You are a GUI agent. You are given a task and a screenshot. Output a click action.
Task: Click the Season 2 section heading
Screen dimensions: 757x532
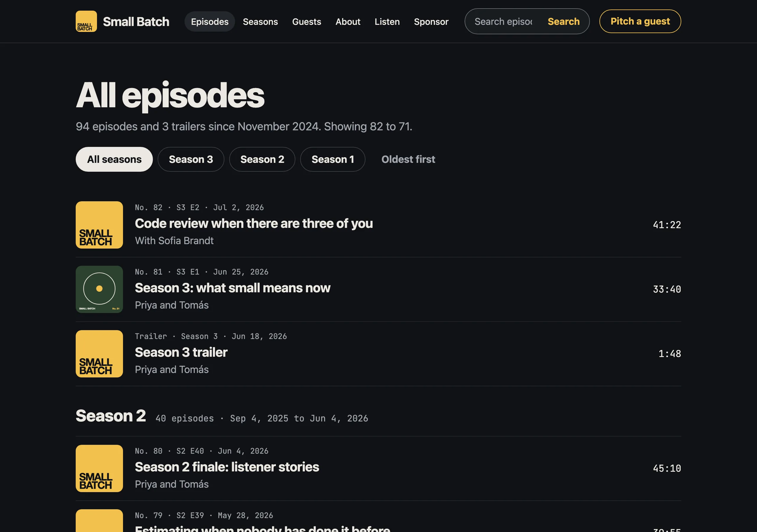tap(111, 416)
